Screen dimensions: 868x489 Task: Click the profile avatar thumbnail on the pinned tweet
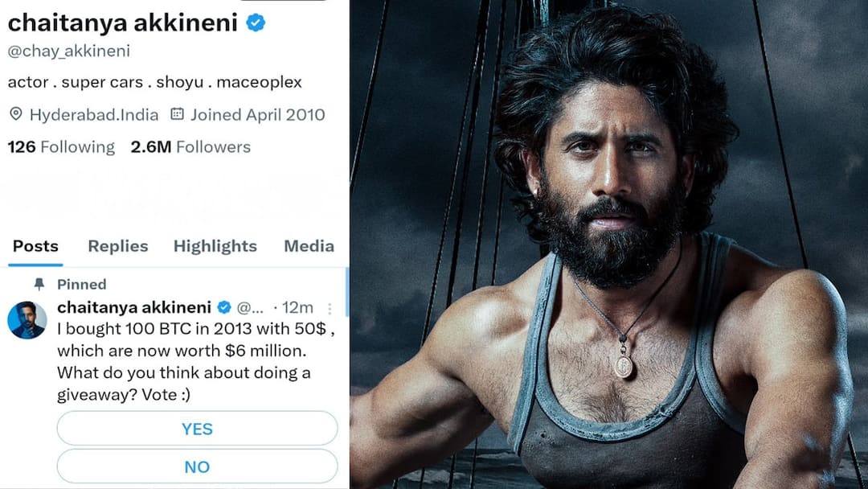pyautogui.click(x=27, y=314)
